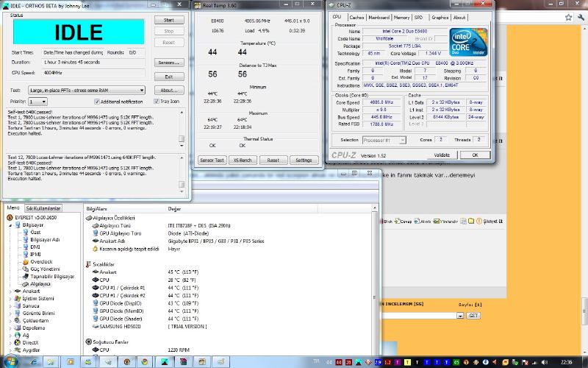This screenshot has width=588, height=368.
Task: Expand the Sunucu tree node
Action: pyautogui.click(x=10, y=306)
